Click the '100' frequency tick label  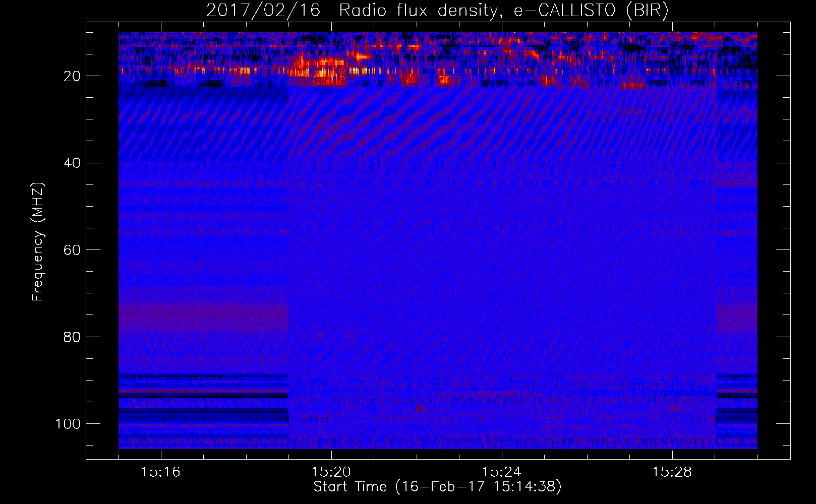[x=68, y=424]
